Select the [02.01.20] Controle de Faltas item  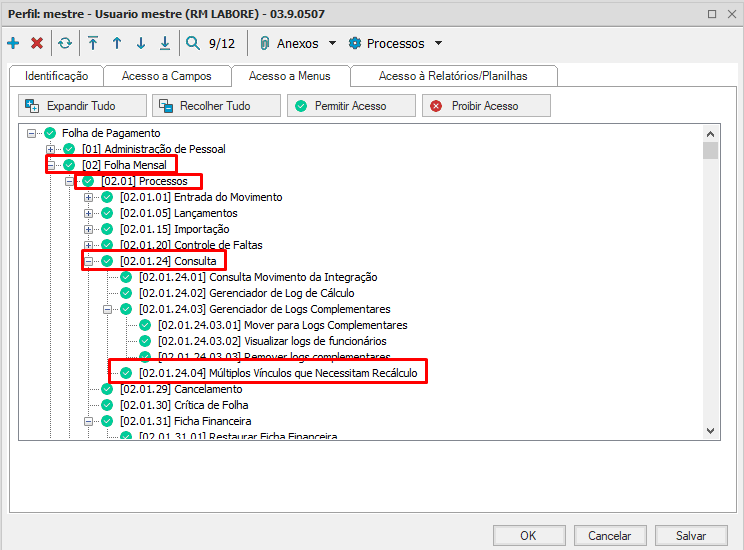pos(191,245)
